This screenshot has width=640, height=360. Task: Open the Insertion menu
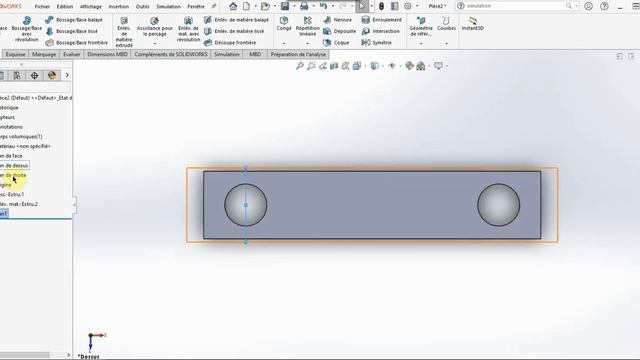[x=118, y=7]
